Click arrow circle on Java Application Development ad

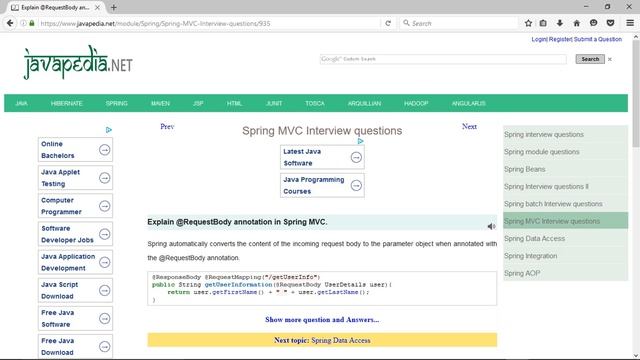pyautogui.click(x=104, y=262)
